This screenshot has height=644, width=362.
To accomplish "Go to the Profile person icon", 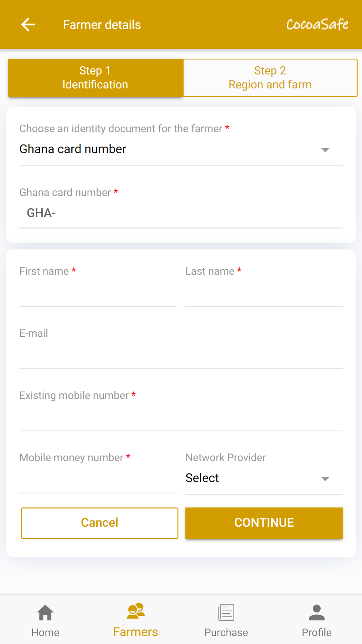I will (x=317, y=612).
